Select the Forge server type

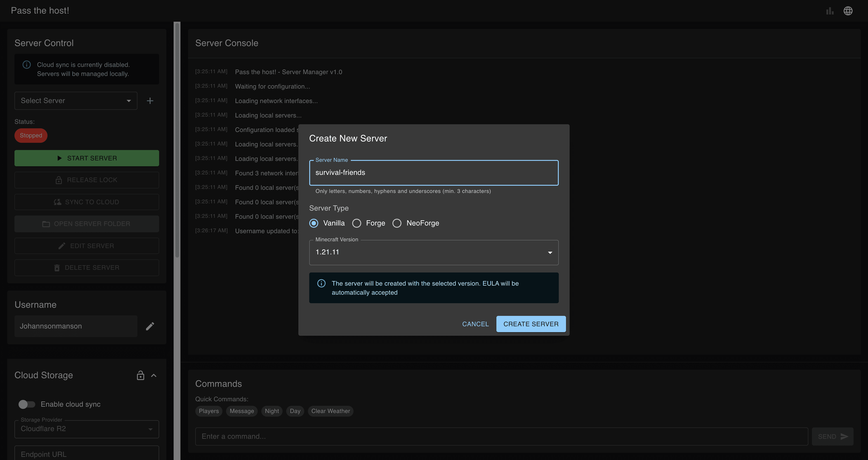click(356, 223)
